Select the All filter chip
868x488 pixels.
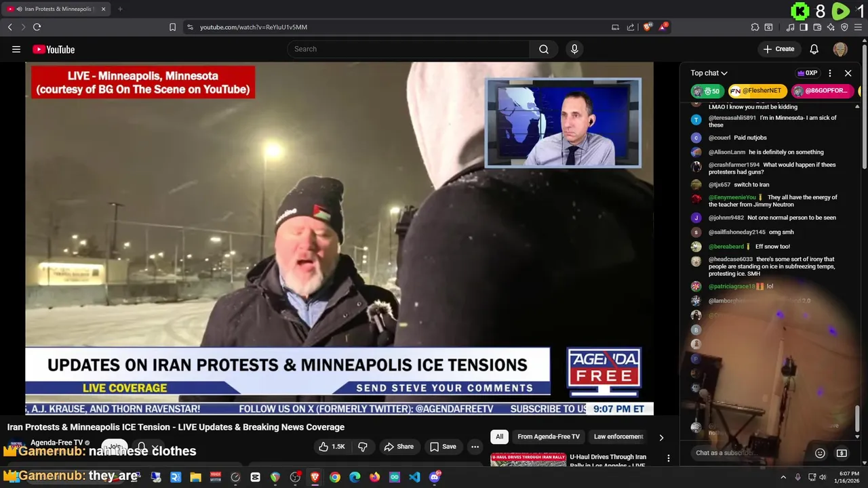[x=499, y=436]
